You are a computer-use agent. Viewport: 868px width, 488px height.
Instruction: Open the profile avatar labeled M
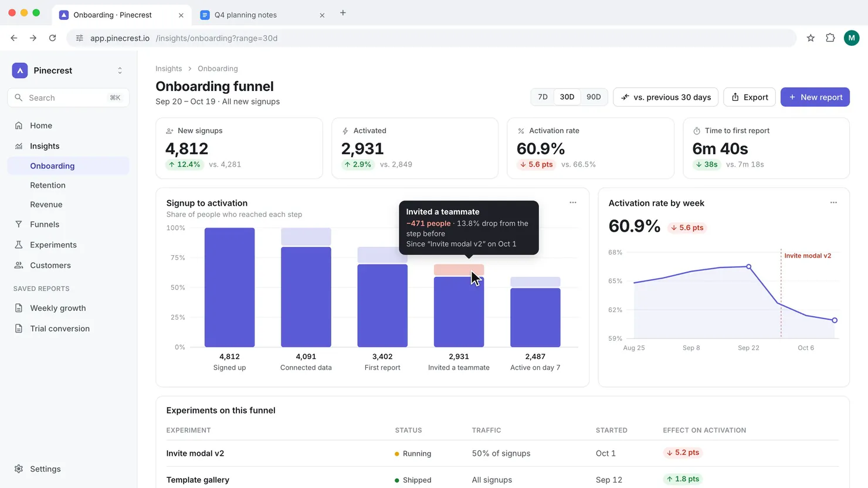tap(852, 38)
